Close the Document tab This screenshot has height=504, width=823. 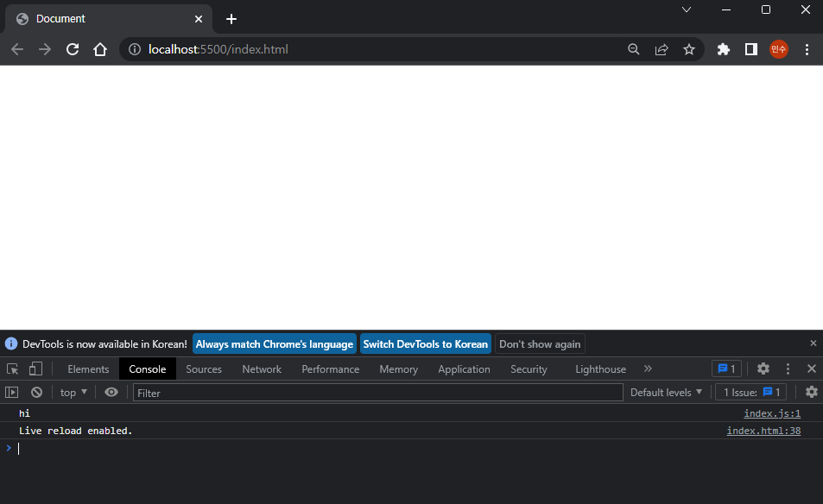(x=199, y=19)
